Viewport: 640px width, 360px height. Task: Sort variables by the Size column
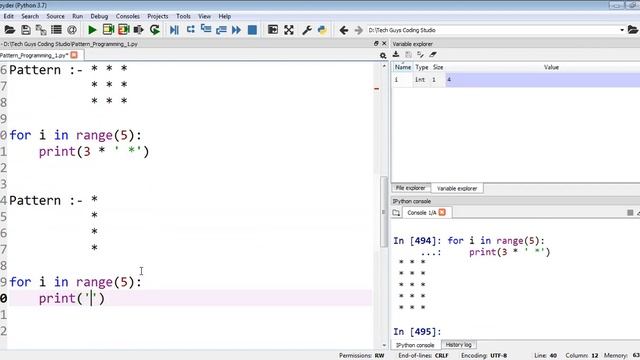point(438,67)
